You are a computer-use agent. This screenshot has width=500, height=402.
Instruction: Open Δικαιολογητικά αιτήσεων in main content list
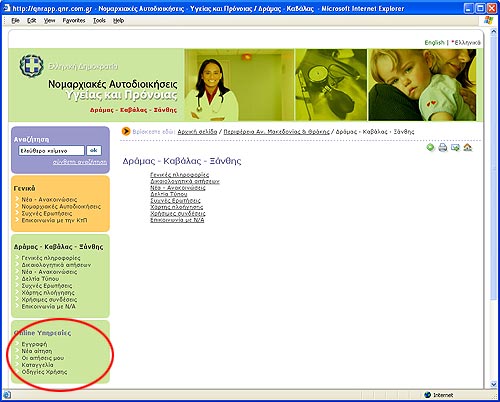point(185,181)
